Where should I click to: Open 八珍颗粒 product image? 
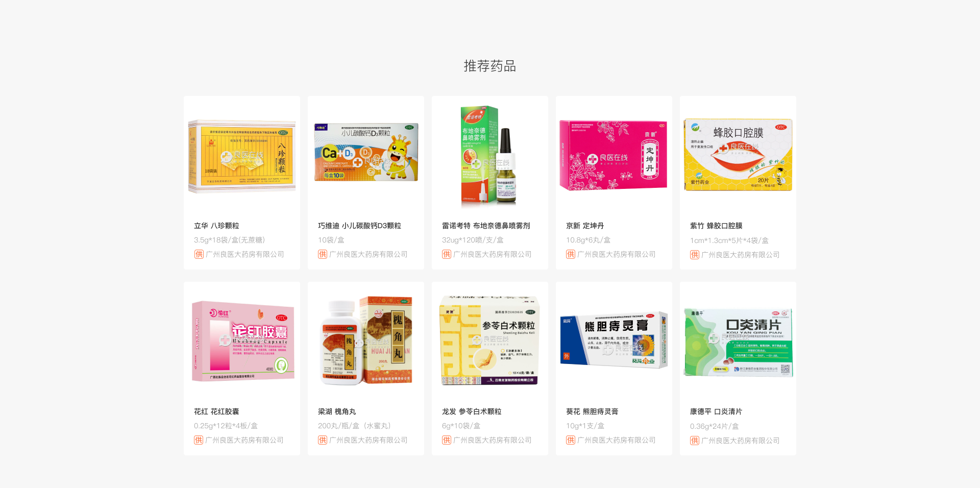242,157
